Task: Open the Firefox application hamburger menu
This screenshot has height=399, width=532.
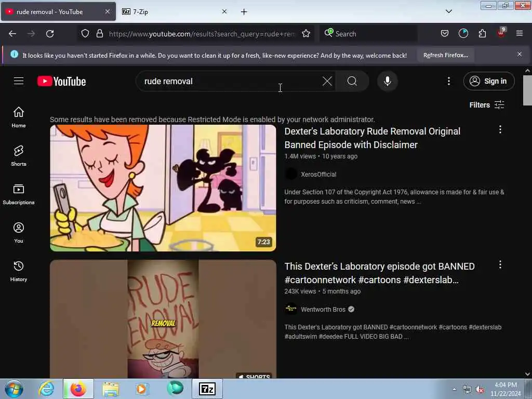Action: point(520,34)
